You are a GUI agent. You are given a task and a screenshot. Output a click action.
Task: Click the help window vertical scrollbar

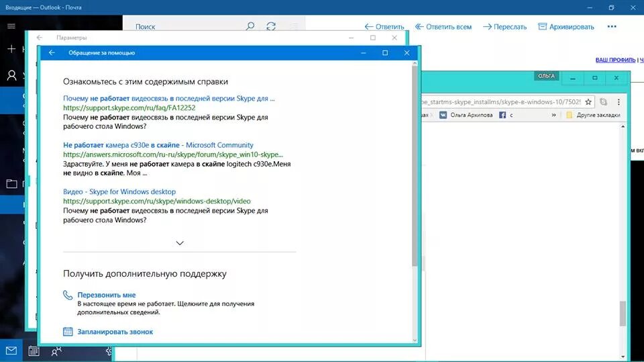click(x=415, y=165)
